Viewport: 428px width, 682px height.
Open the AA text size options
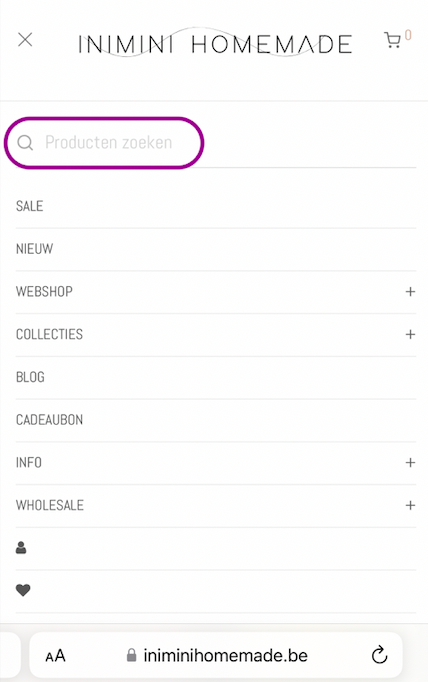point(55,656)
